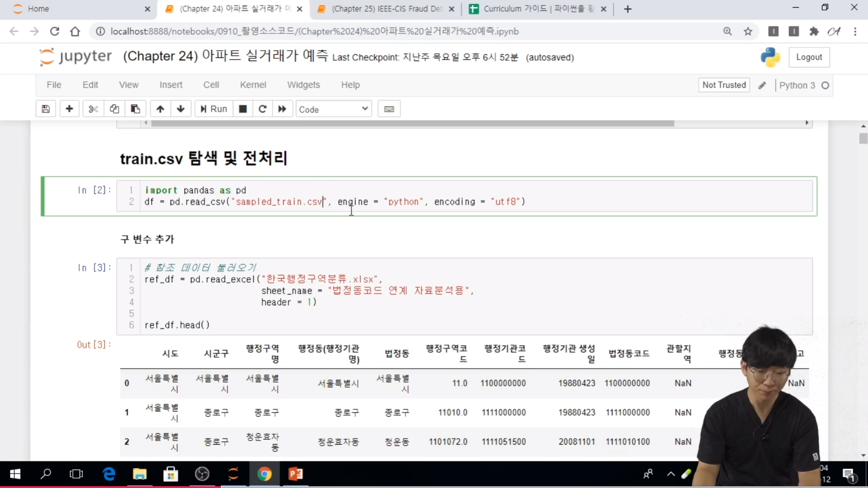The height and width of the screenshot is (488, 868).
Task: Open the Cell menu
Action: click(211, 85)
